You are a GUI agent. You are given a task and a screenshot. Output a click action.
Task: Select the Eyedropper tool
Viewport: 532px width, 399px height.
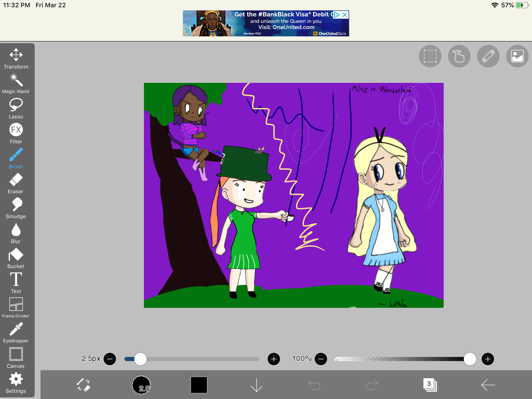click(16, 333)
